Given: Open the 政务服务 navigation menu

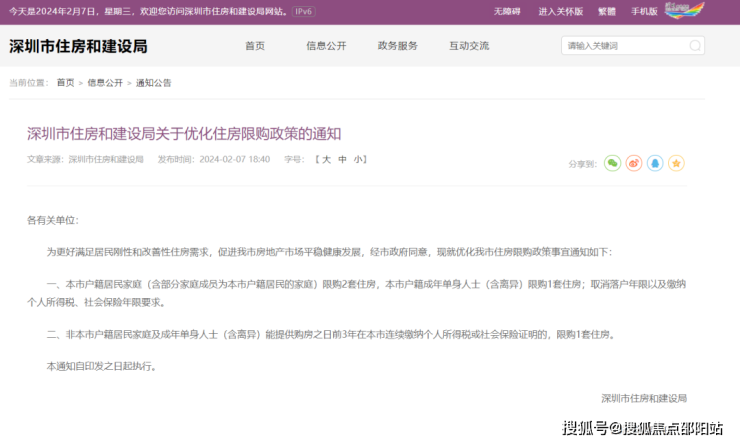Looking at the screenshot, I should click(x=398, y=46).
